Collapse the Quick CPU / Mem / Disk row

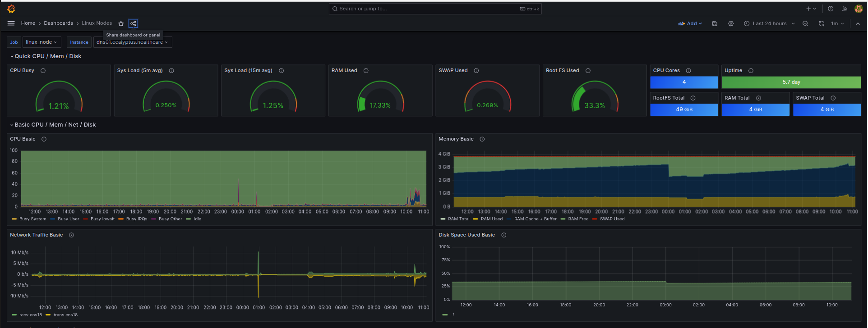click(x=48, y=56)
